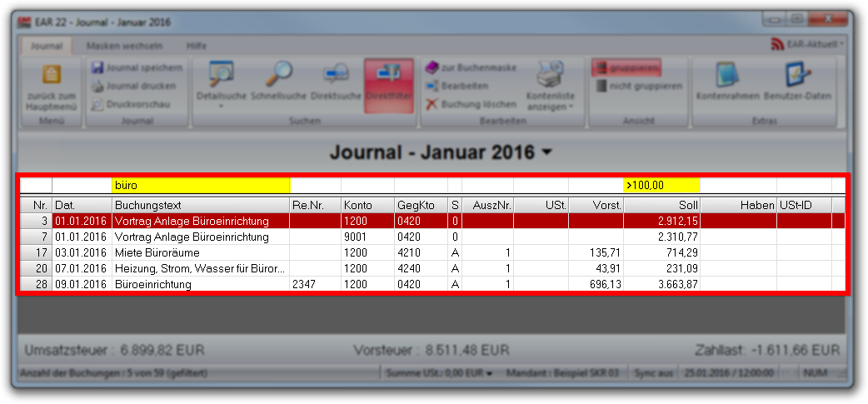Click the Kontenliste anzeigen printer icon
The height and width of the screenshot is (404, 868).
(550, 77)
